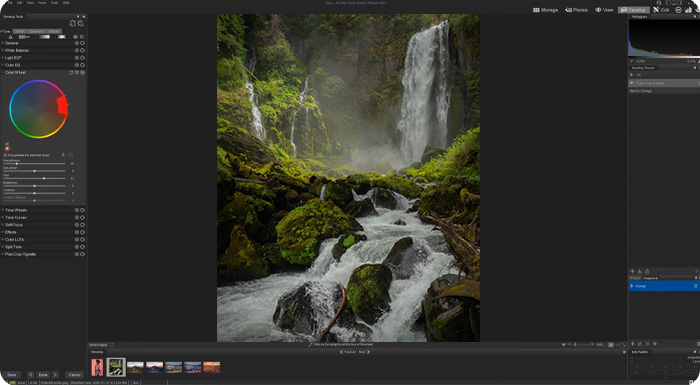Click the Photos mode icon
This screenshot has height=385, width=700.
click(x=568, y=10)
